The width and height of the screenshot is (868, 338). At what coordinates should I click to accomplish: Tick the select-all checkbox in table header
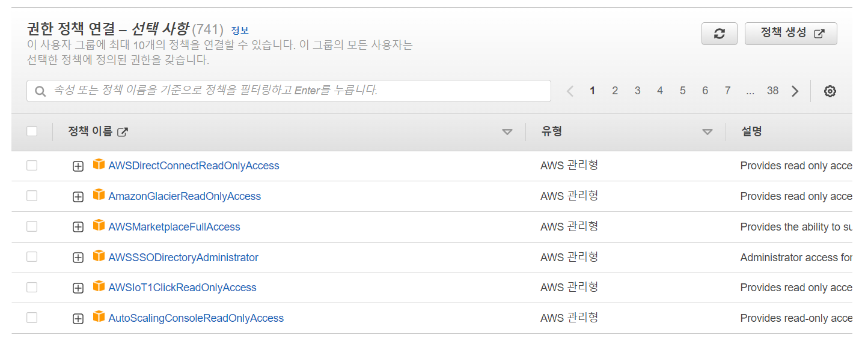coord(32,131)
